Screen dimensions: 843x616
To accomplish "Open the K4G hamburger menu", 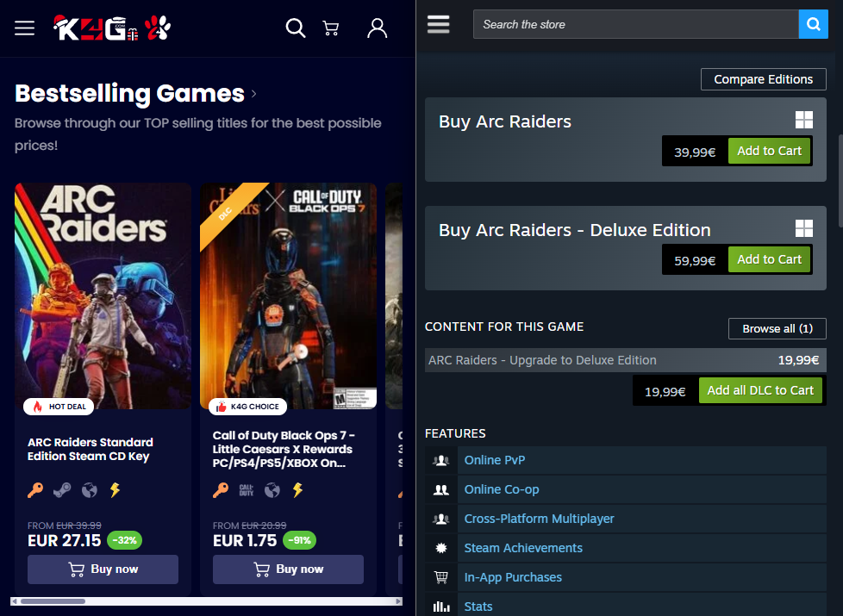I will point(24,28).
